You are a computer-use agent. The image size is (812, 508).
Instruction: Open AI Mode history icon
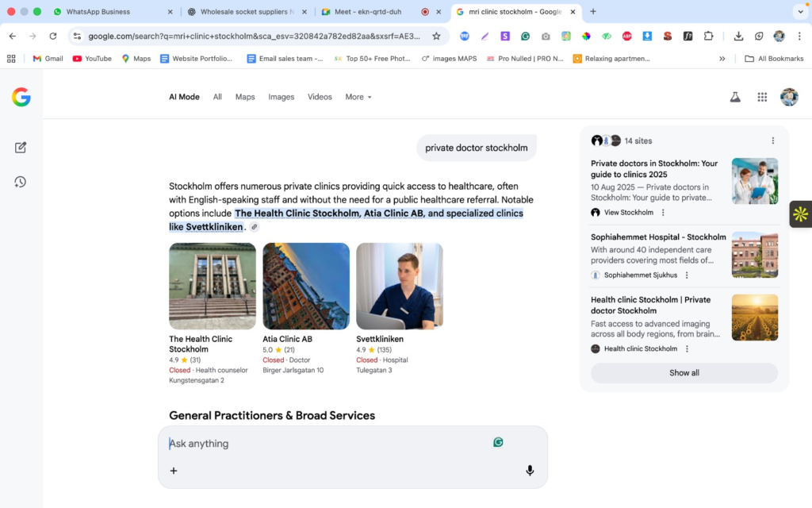pyautogui.click(x=20, y=182)
